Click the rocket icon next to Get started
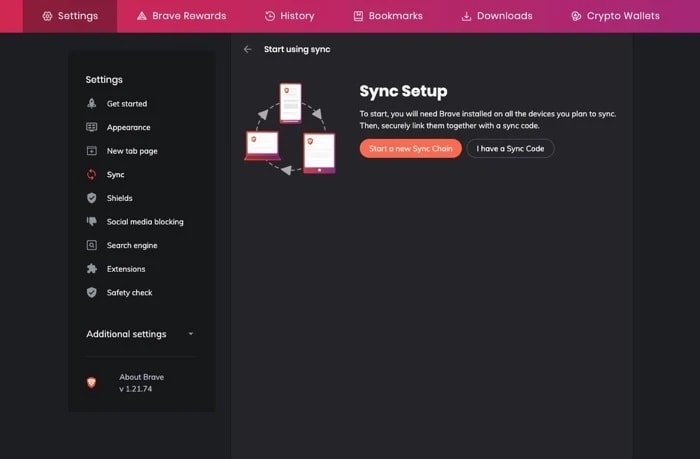Image resolution: width=700 pixels, height=459 pixels. [92, 104]
